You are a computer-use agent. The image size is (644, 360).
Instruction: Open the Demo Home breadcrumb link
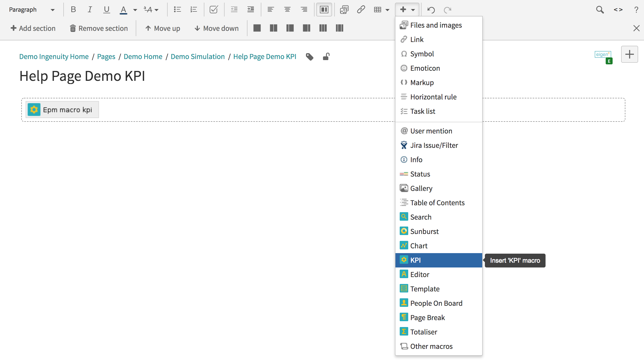pos(143,57)
